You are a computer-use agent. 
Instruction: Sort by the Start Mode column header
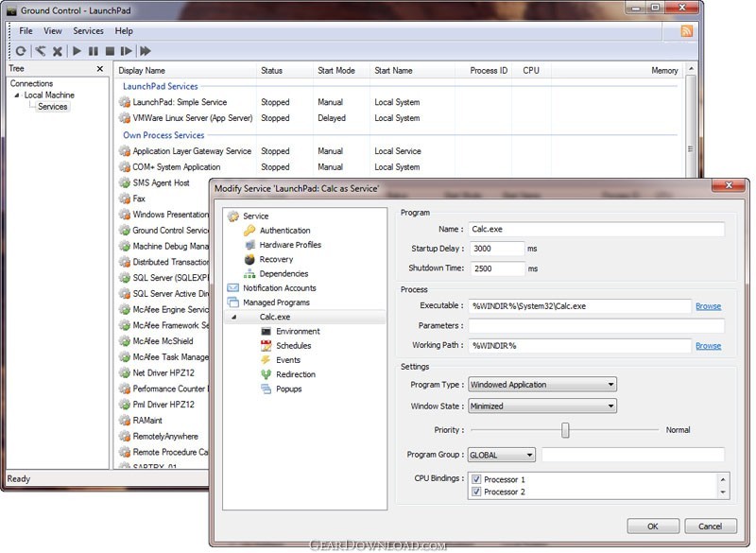tap(341, 70)
